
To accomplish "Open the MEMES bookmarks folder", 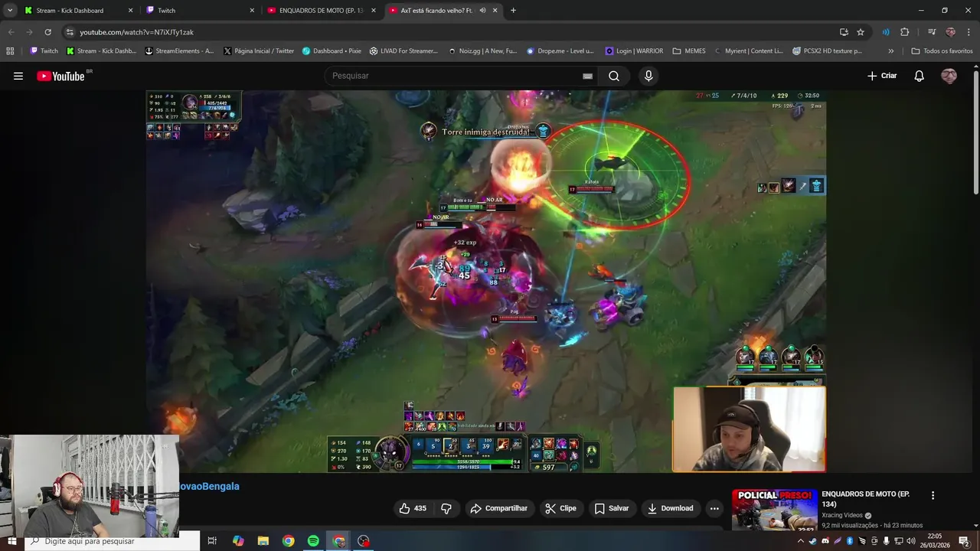I will click(x=689, y=51).
